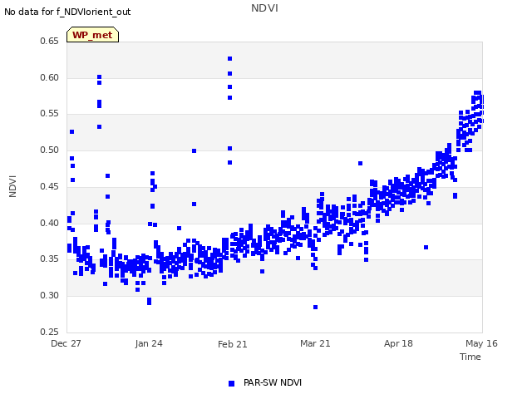This screenshot has width=532, height=399.
Task: Click the NDVI chart title
Action: click(x=264, y=8)
